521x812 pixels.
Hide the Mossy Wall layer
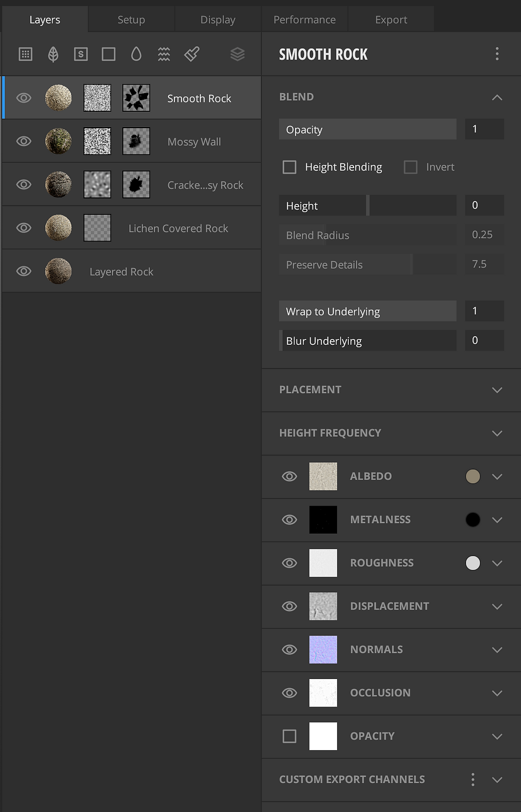click(24, 141)
